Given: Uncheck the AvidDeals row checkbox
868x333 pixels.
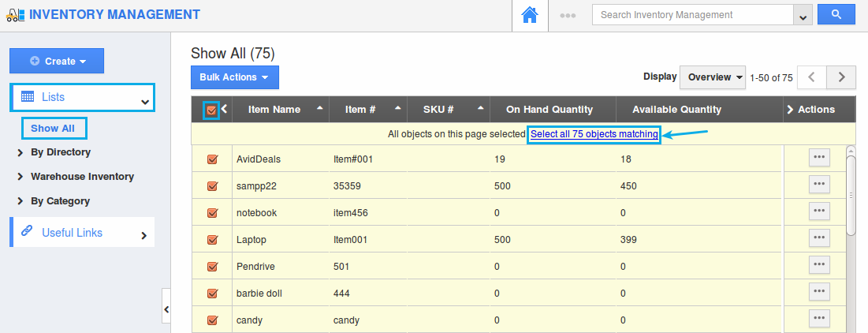Looking at the screenshot, I should 211,159.
